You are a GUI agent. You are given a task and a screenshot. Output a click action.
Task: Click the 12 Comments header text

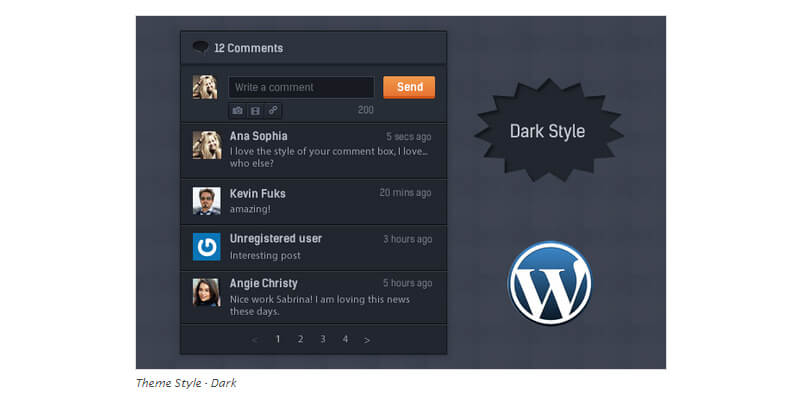[248, 48]
